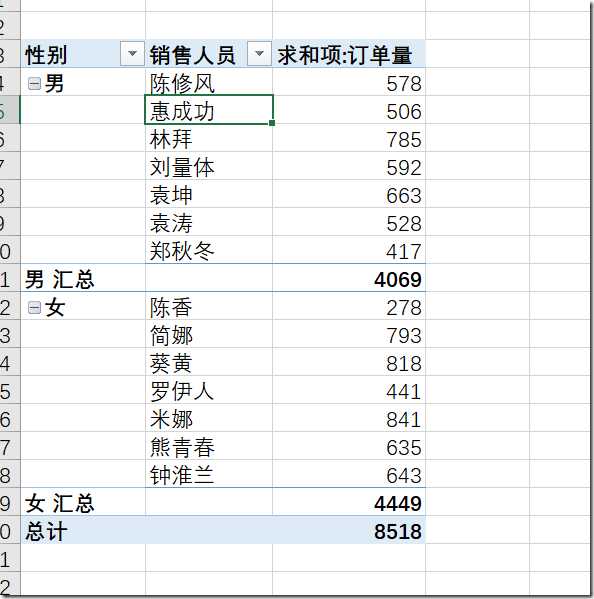Select cell 刘量体

click(x=209, y=166)
